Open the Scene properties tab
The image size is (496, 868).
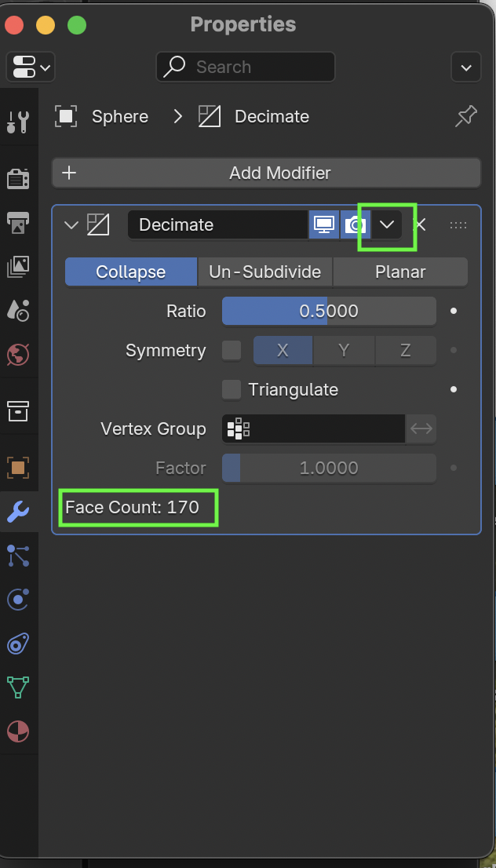click(17, 311)
